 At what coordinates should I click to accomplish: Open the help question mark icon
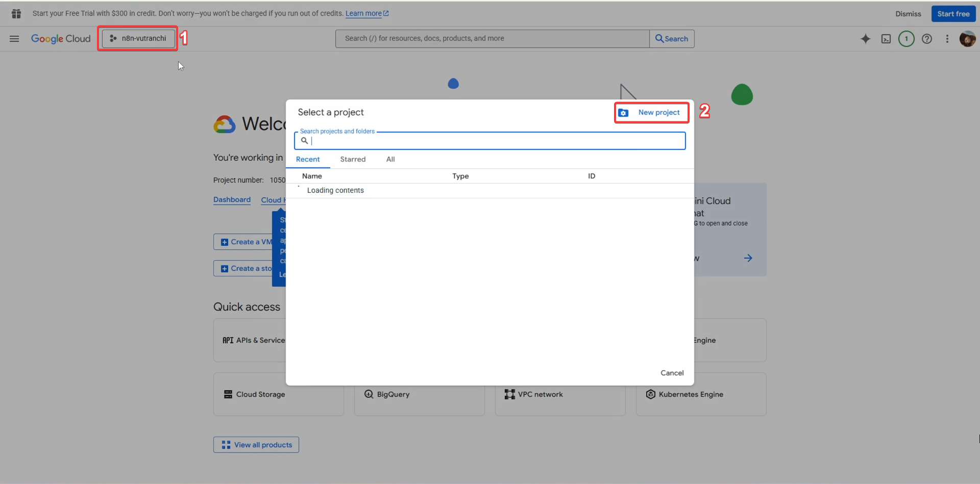[x=927, y=39]
